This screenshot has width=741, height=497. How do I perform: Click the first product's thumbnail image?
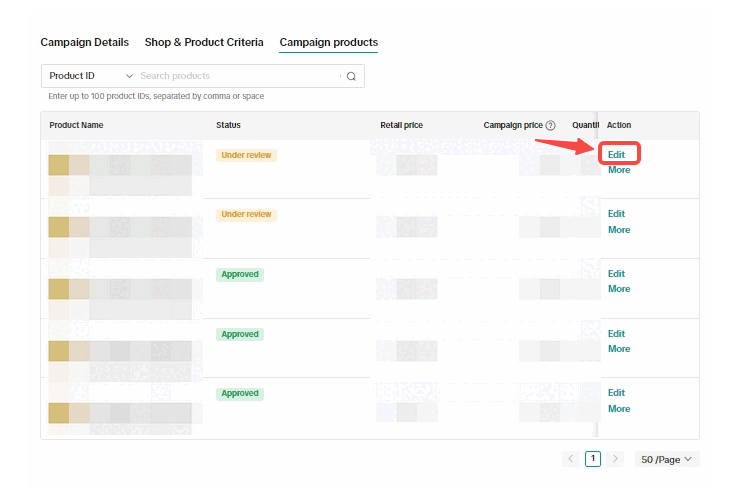coord(59,166)
